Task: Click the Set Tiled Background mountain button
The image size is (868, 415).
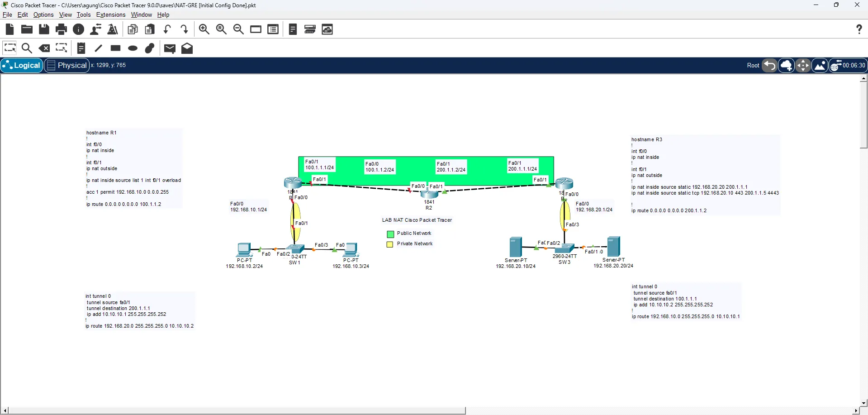Action: pyautogui.click(x=820, y=66)
